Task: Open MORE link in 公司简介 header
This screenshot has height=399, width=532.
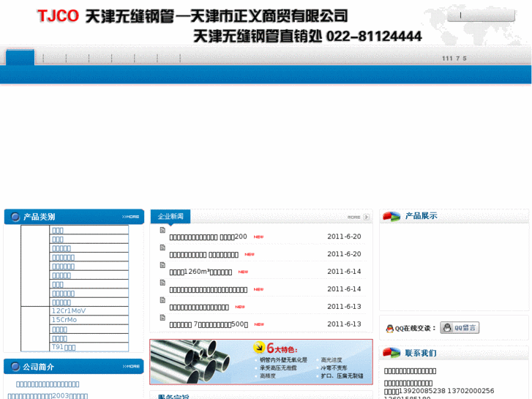Action: pos(131,366)
